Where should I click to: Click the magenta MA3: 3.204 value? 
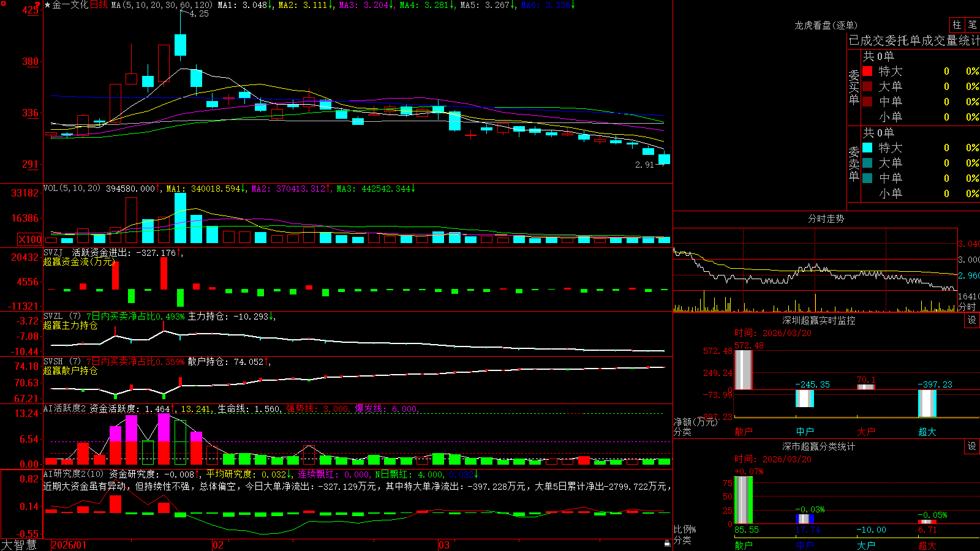click(x=366, y=5)
